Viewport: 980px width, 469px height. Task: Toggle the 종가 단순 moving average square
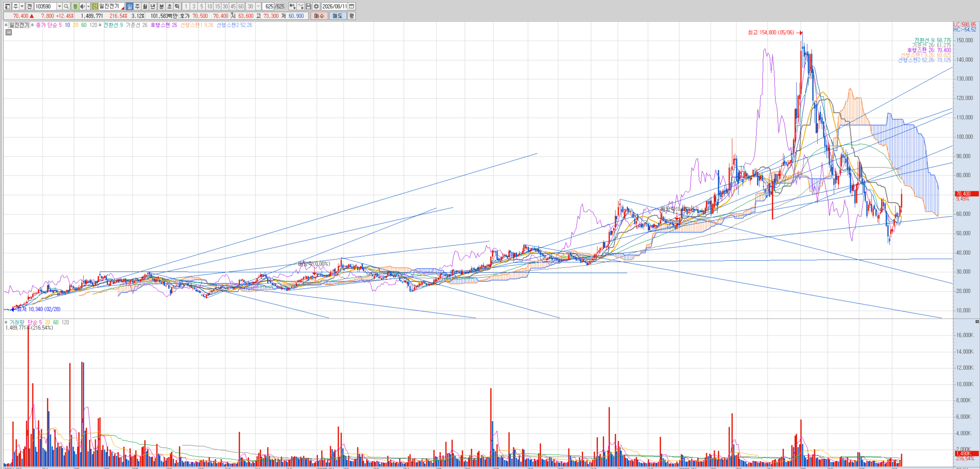(33, 25)
